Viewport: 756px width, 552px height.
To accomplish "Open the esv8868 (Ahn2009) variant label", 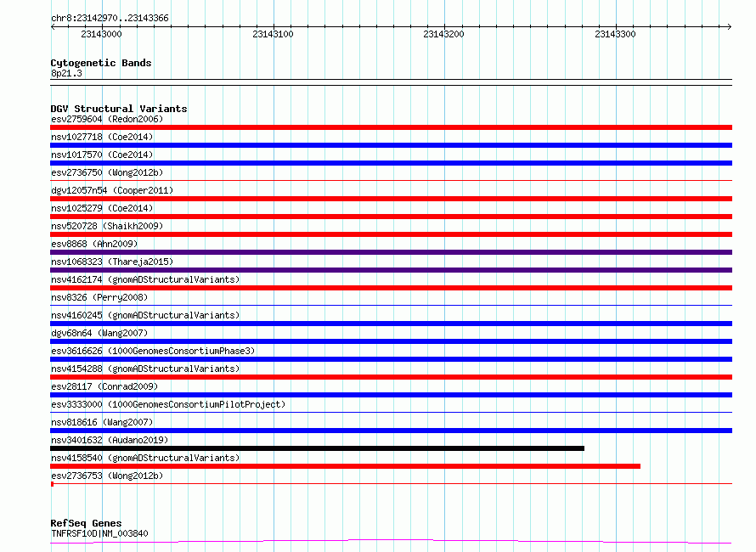I will click(x=94, y=244).
